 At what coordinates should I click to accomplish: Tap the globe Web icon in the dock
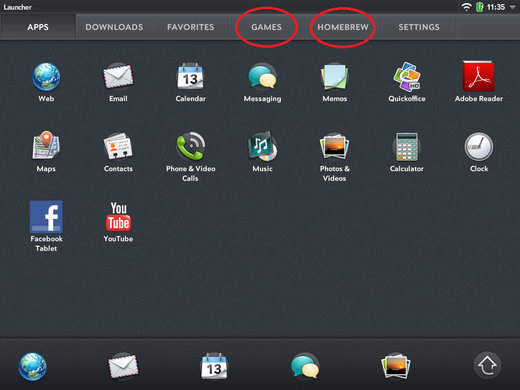pos(33,367)
